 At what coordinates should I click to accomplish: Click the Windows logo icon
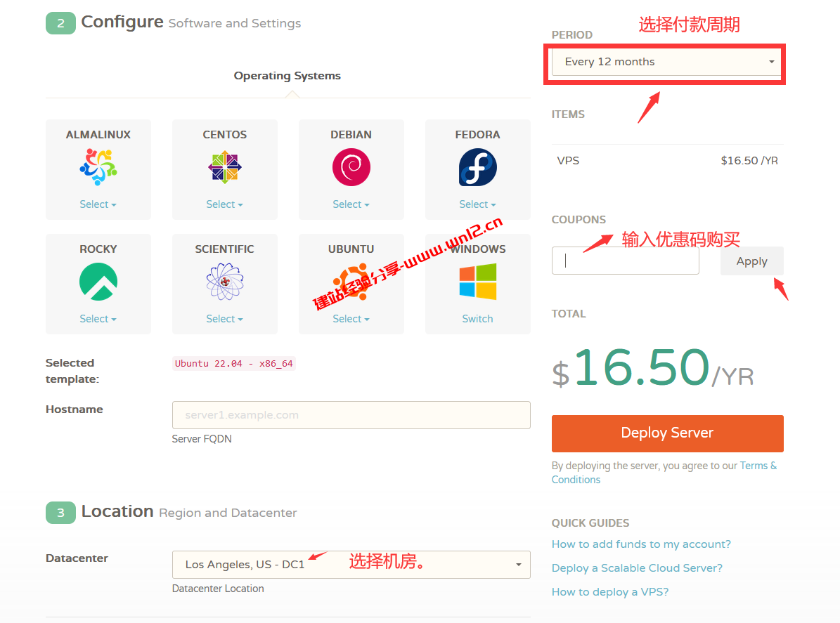(477, 282)
